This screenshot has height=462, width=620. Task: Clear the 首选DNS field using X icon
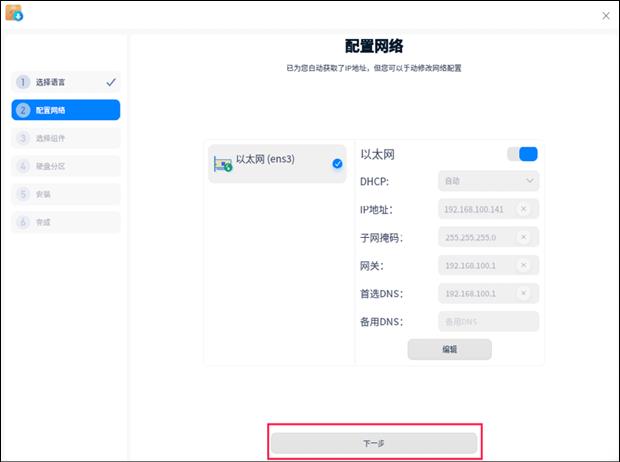coord(523,293)
